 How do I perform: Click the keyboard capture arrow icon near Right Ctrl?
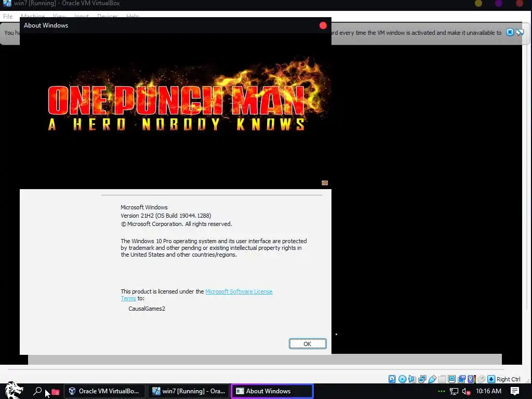point(491,379)
